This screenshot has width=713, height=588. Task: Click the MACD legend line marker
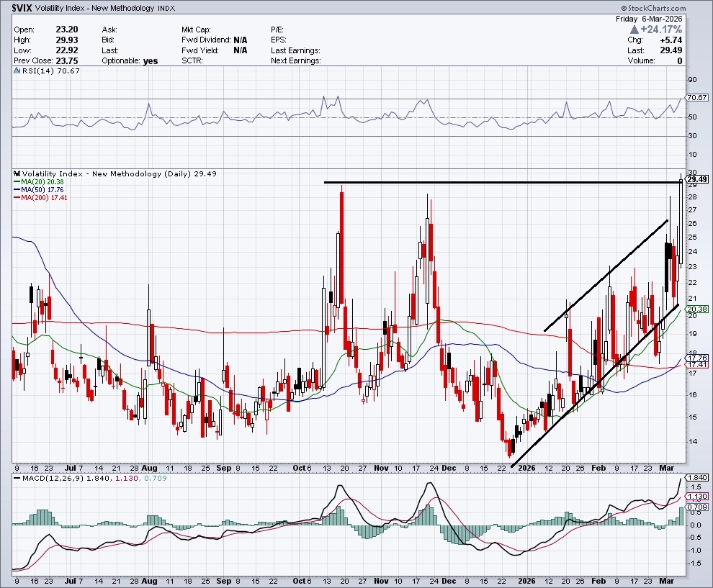pyautogui.click(x=17, y=478)
